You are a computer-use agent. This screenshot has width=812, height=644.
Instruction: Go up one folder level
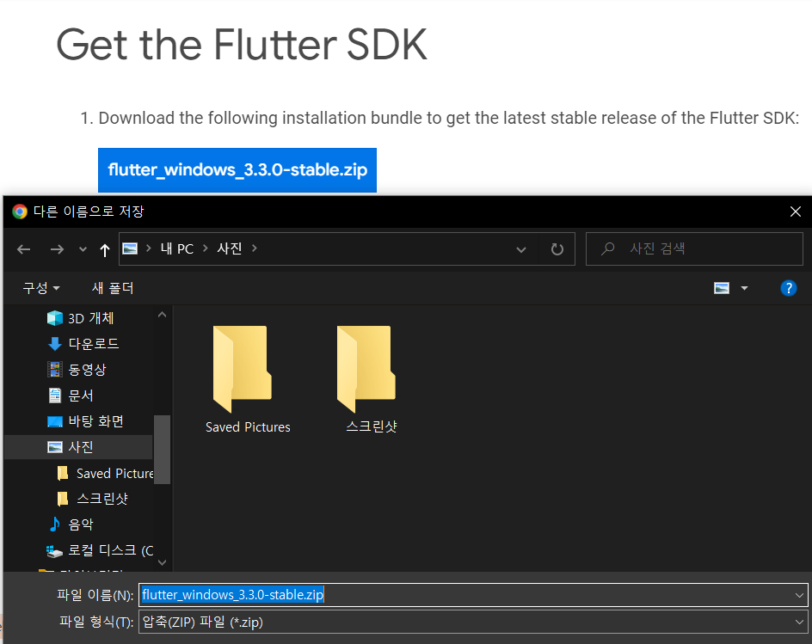105,250
